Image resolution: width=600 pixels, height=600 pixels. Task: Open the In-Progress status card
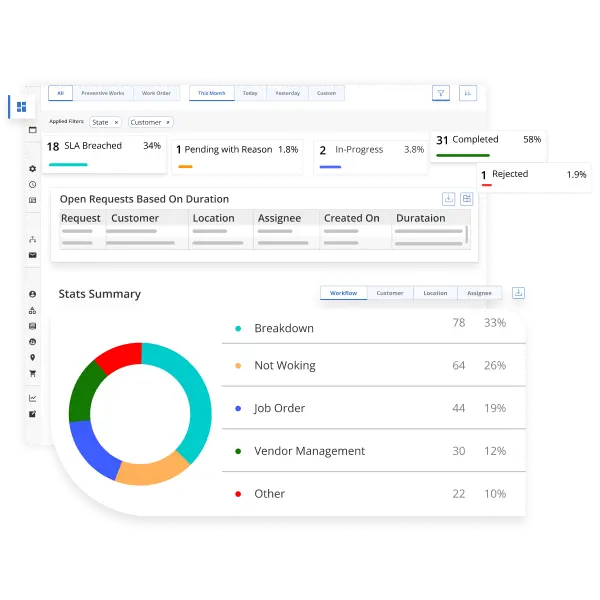[x=370, y=157]
